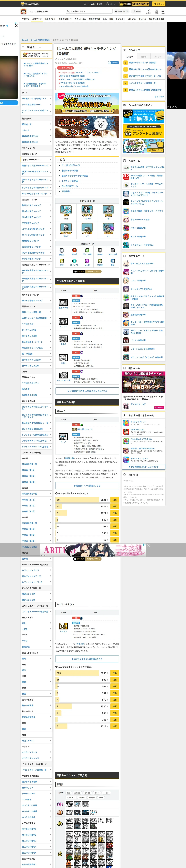This screenshot has width=186, height=868.
Task: Open レジェンド nav tab
Action: click(x=121, y=19)
